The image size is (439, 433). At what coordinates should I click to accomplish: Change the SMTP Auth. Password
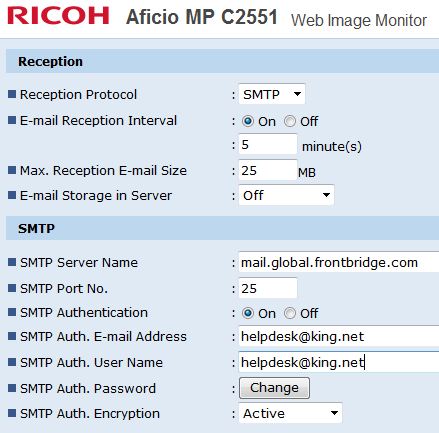[274, 388]
